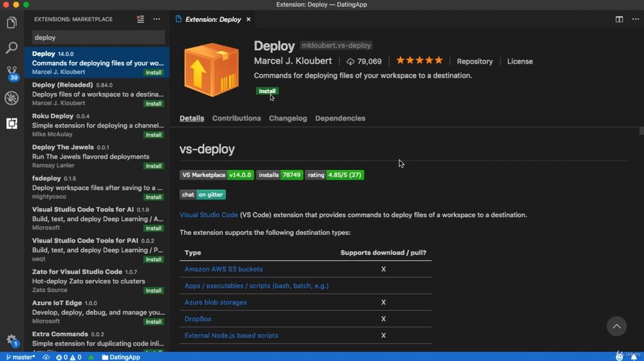Click the rating 4.85/5 (27) badge
Screen dimensions: 644x361
[x=334, y=175]
